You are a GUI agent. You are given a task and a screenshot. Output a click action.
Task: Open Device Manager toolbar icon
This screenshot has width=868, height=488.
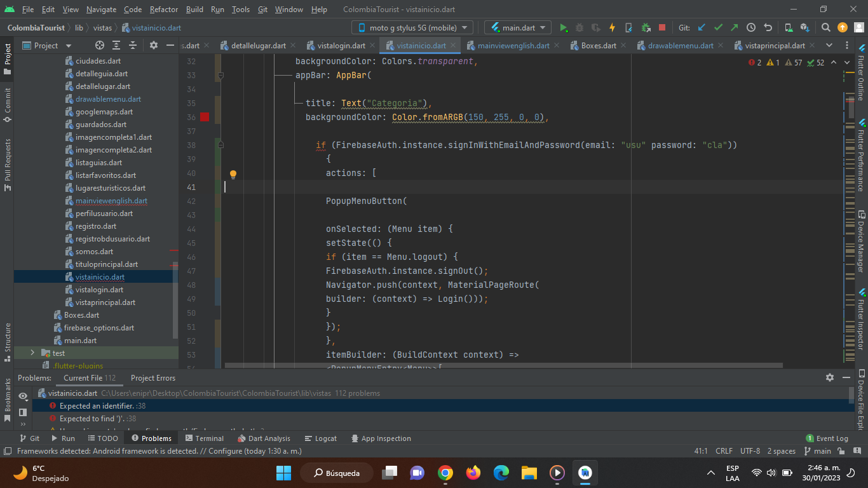pyautogui.click(x=789, y=28)
